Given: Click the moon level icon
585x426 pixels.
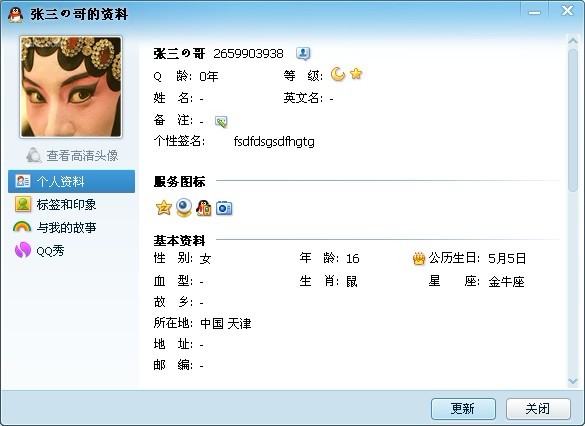Looking at the screenshot, I should tap(338, 74).
